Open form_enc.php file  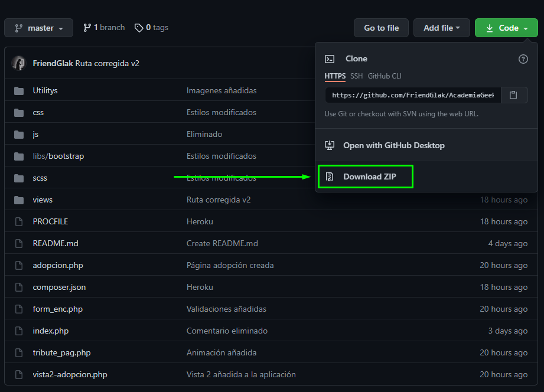pyautogui.click(x=58, y=309)
